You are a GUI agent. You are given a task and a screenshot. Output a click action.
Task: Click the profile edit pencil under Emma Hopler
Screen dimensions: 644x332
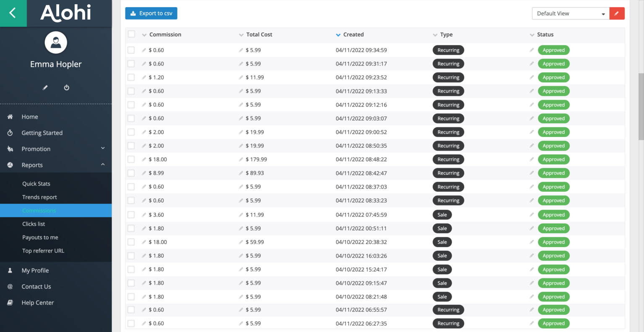pos(45,88)
